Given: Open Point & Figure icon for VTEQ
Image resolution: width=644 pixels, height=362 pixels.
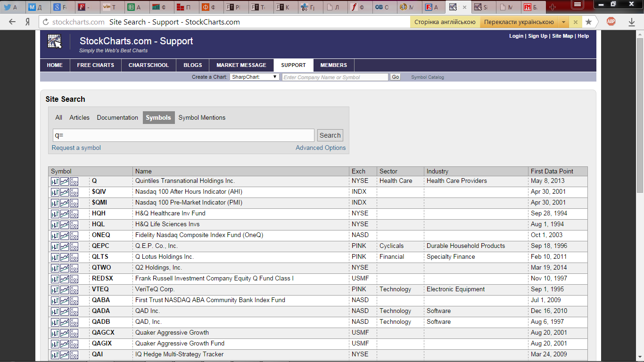Looking at the screenshot, I should tap(74, 289).
